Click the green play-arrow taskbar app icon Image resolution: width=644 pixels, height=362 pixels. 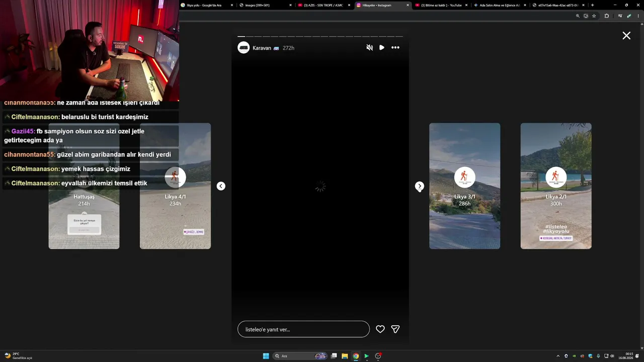click(367, 356)
